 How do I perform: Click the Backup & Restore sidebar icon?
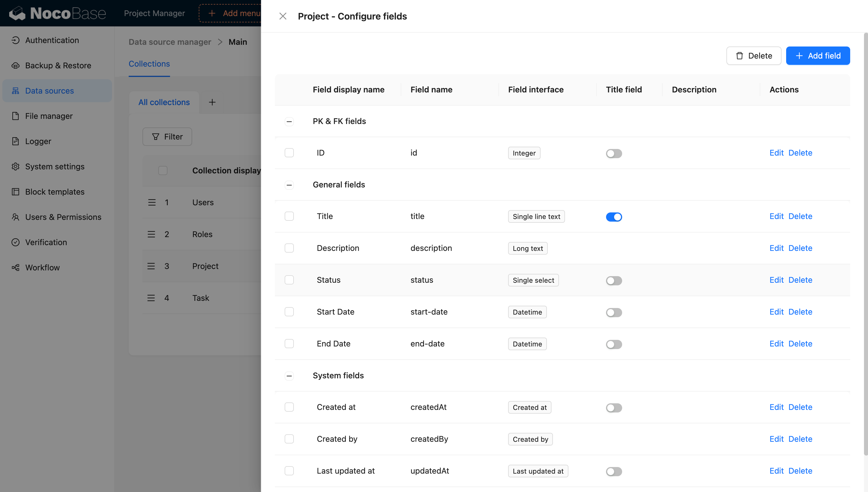coord(16,65)
